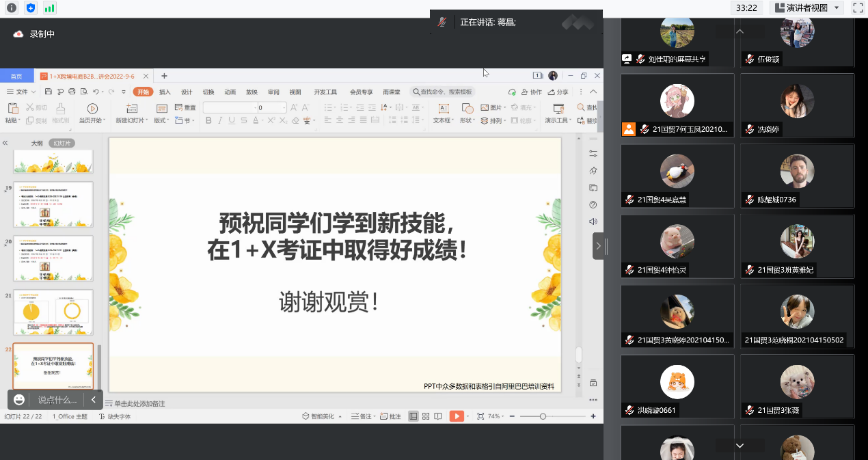Start the slideshow with the orange play button
868x460 pixels.
click(x=457, y=416)
